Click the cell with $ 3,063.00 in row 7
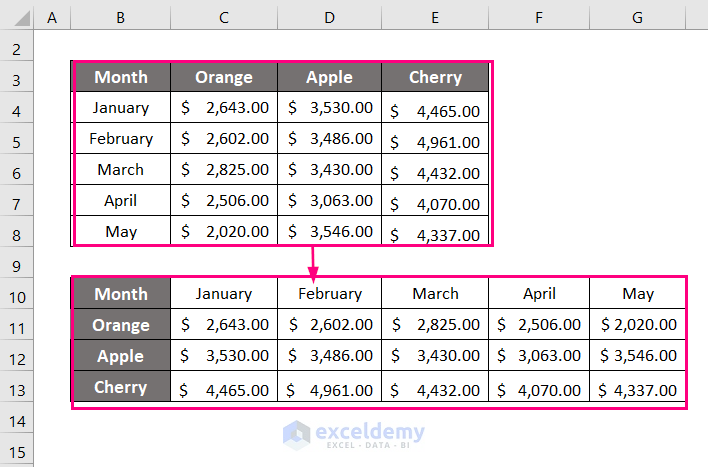Screen dimensions: 708x467 click(x=329, y=201)
